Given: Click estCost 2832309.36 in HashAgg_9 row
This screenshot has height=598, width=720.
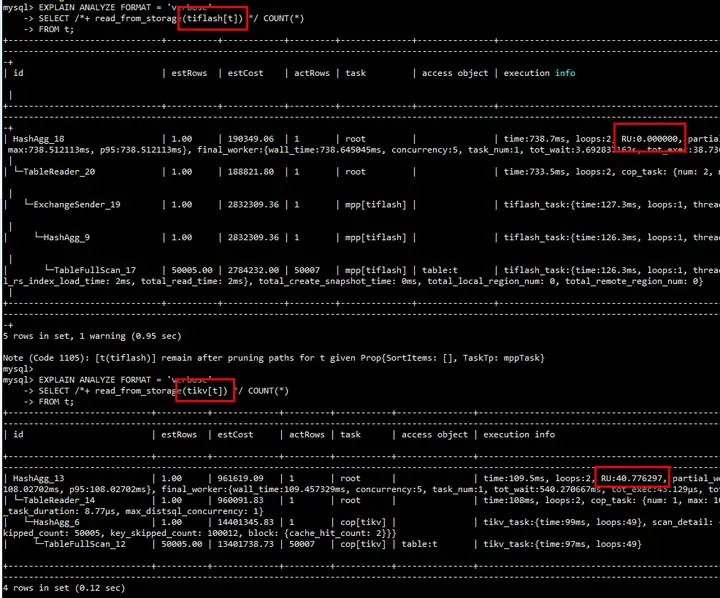Looking at the screenshot, I should (x=253, y=237).
